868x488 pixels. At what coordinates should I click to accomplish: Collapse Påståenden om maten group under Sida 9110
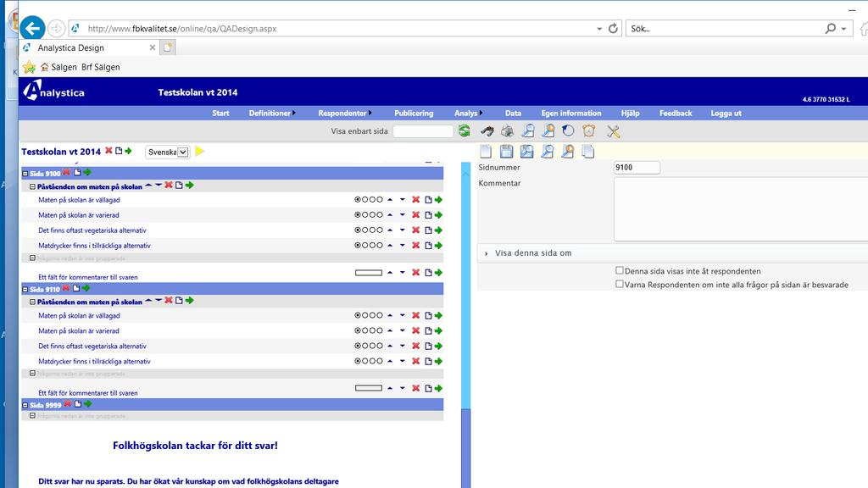coord(32,302)
